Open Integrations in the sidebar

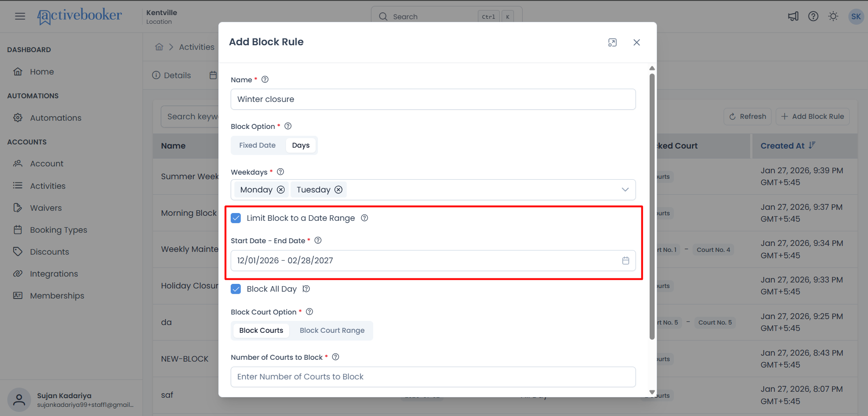point(54,274)
